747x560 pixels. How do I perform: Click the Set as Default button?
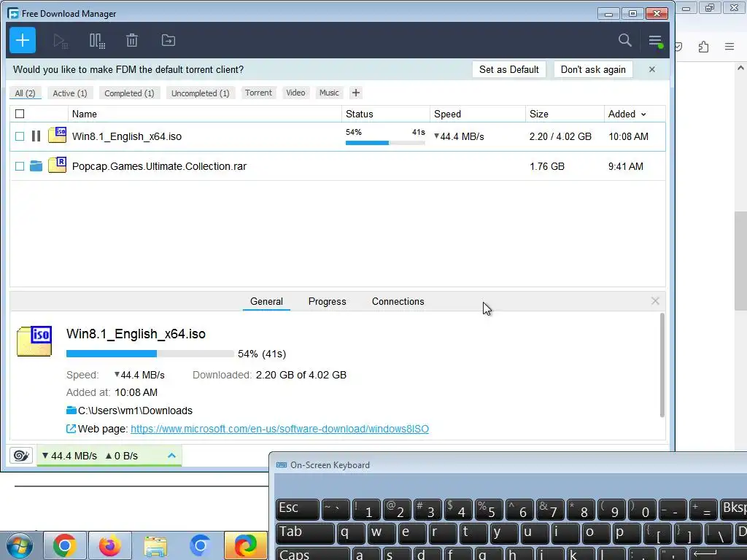tap(508, 69)
